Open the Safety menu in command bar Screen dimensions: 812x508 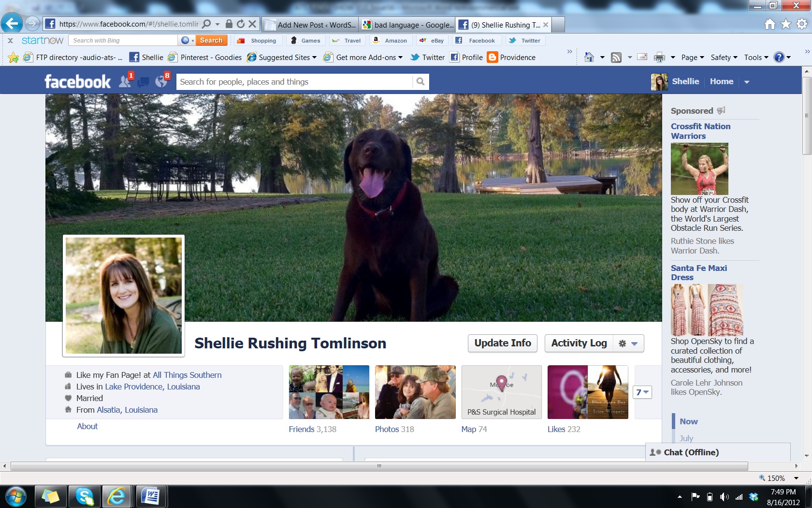tap(724, 58)
